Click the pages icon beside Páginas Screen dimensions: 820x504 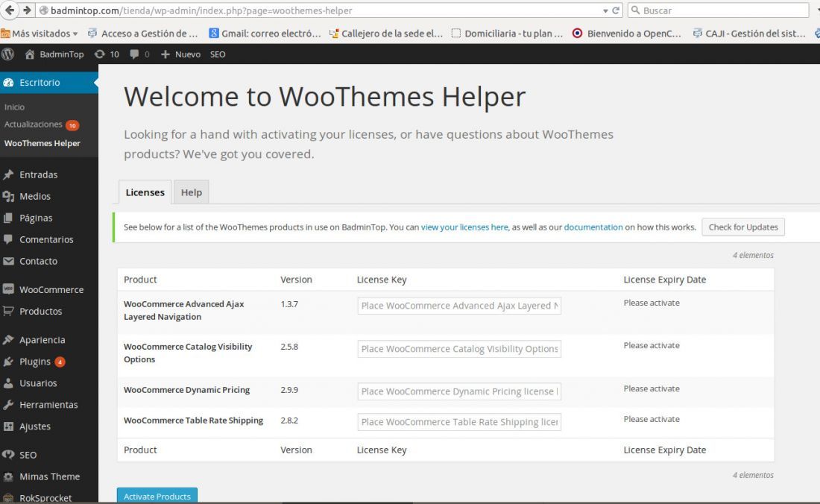click(8, 218)
